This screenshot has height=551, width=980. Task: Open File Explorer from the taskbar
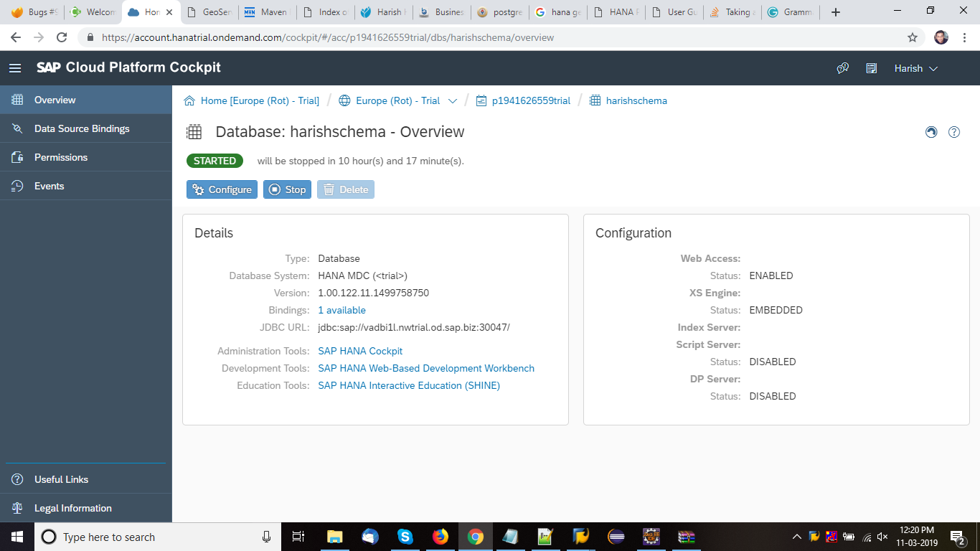[334, 537]
